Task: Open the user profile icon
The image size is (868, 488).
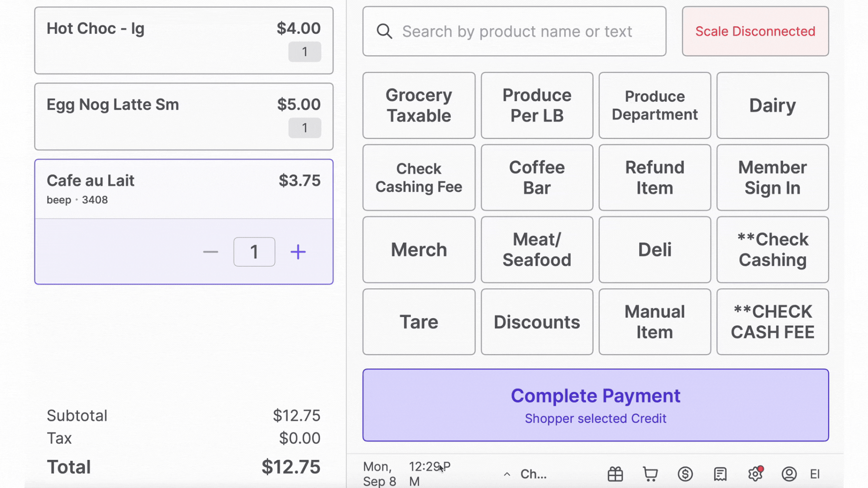Action: click(x=789, y=474)
